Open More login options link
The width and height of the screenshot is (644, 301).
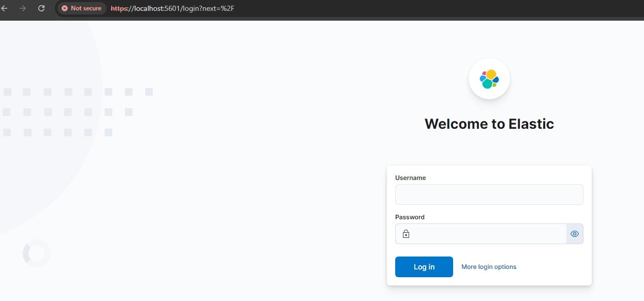pos(489,267)
